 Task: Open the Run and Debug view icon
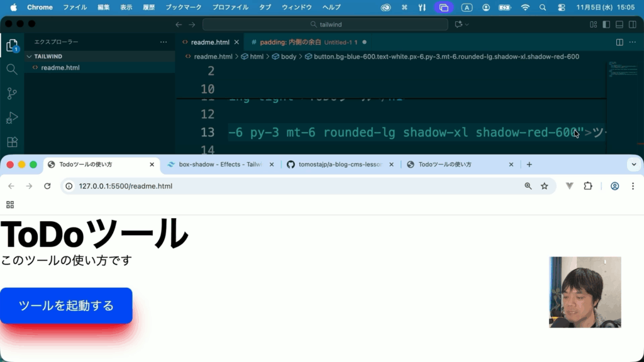click(11, 118)
